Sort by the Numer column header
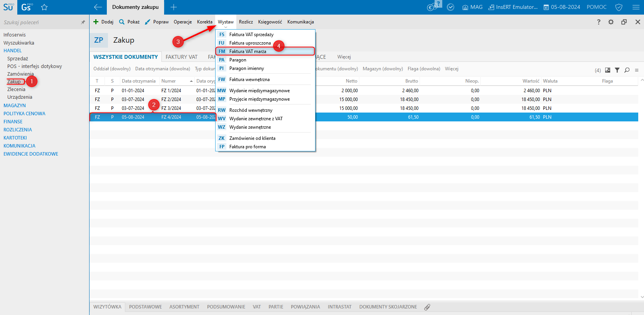644x315 pixels. [177, 81]
